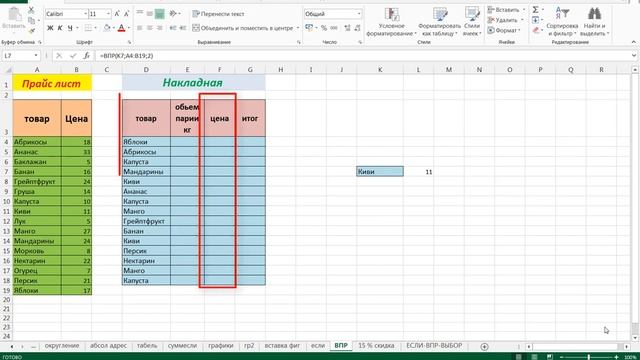Open the font size 11 dropdown
The width and height of the screenshot is (640, 360).
pos(108,14)
